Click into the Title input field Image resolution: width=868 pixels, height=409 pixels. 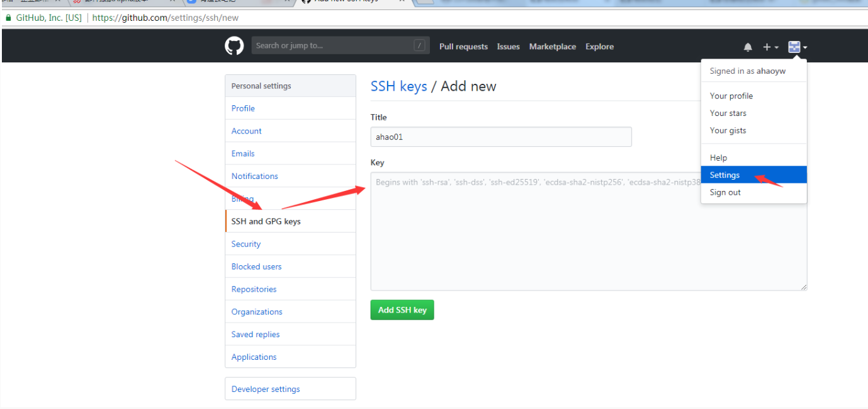coord(500,137)
